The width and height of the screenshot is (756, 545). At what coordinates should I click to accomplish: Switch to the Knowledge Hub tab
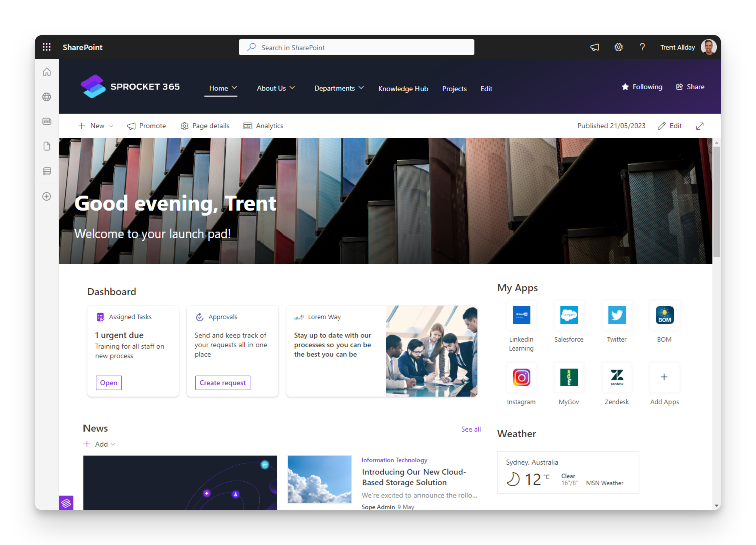point(403,88)
